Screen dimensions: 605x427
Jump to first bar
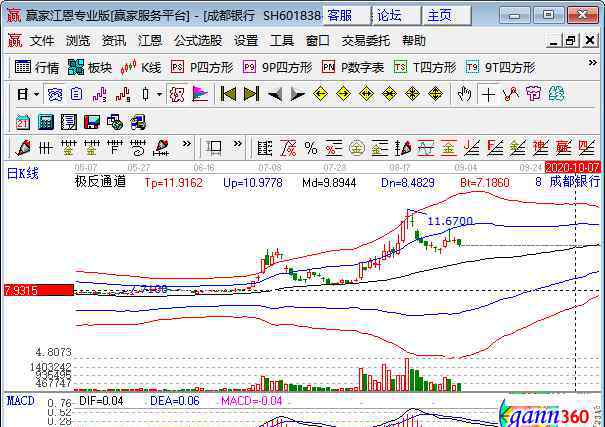tap(228, 94)
